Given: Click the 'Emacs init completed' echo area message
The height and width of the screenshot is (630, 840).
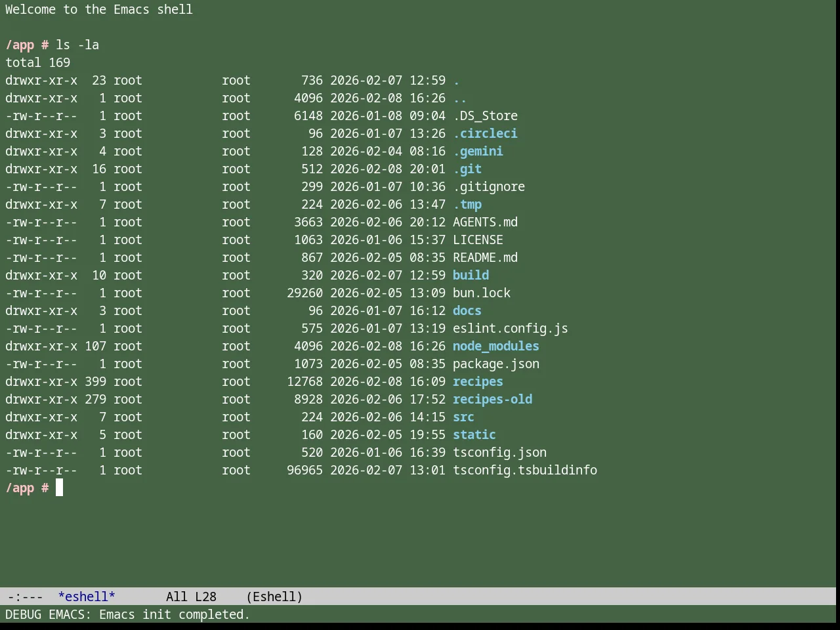Looking at the screenshot, I should [x=175, y=614].
